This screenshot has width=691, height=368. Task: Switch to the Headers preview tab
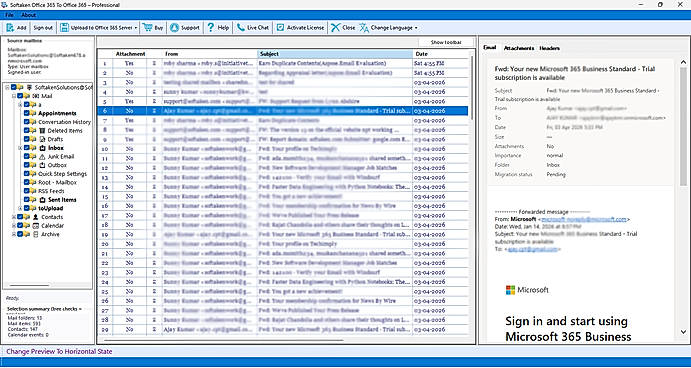coord(550,48)
